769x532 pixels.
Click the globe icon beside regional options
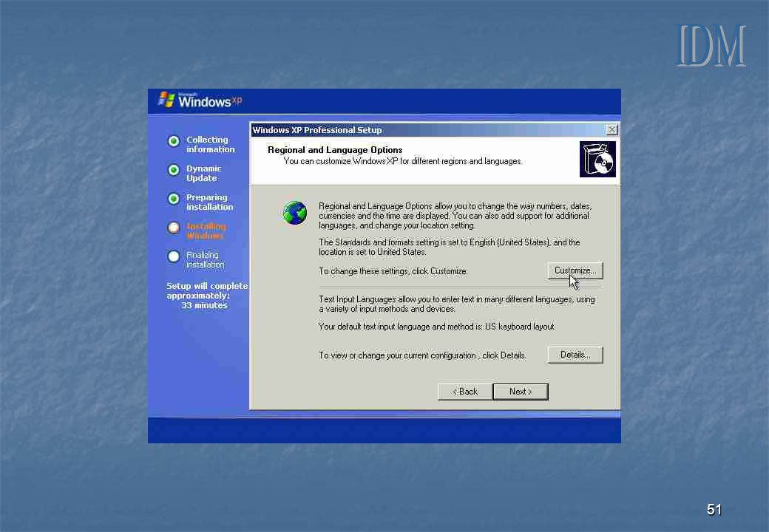295,213
